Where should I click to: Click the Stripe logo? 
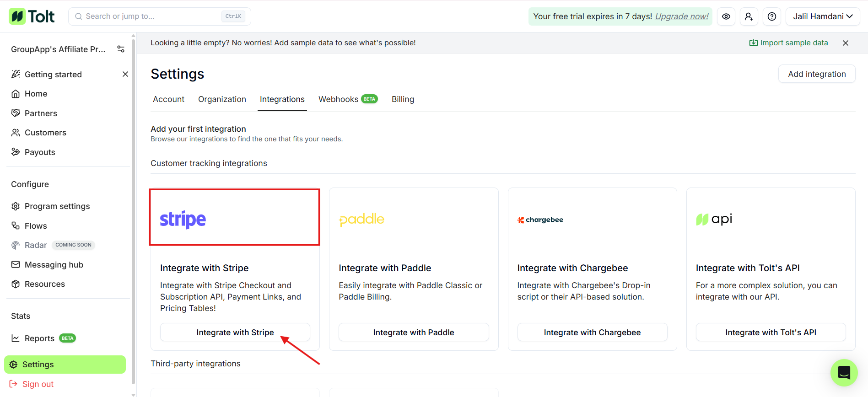[183, 220]
